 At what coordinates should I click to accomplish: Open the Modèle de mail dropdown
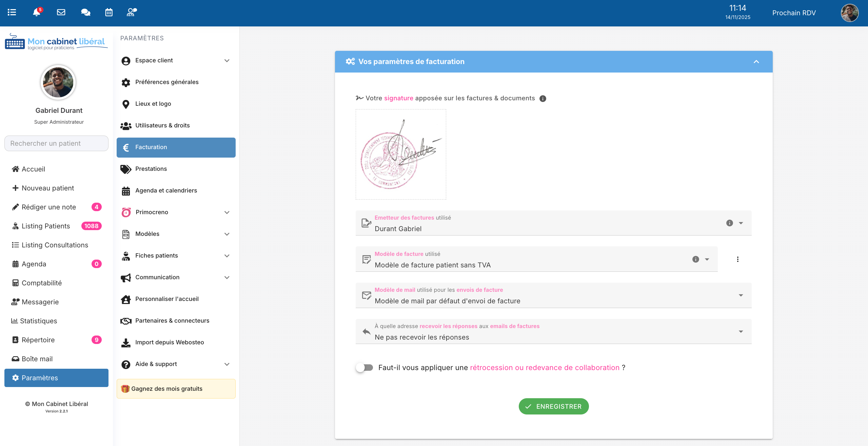click(741, 296)
